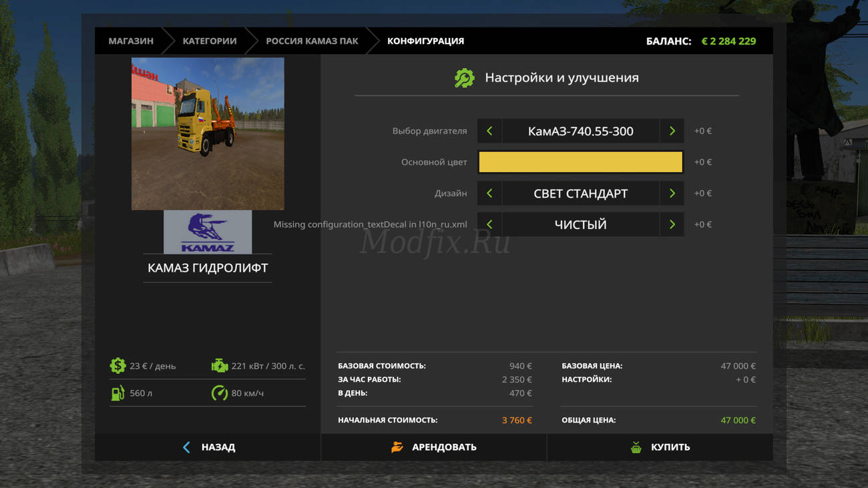This screenshot has height=488, width=868.
Task: Click the 23 € / день value
Action: pyautogui.click(x=153, y=366)
